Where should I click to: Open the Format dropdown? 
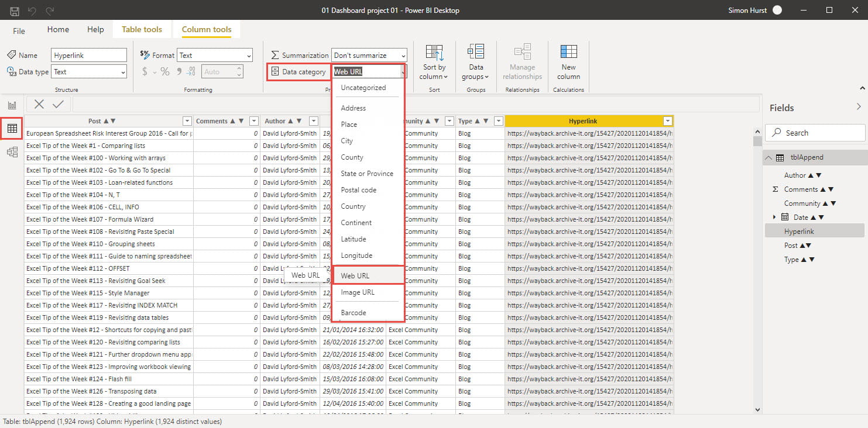214,56
